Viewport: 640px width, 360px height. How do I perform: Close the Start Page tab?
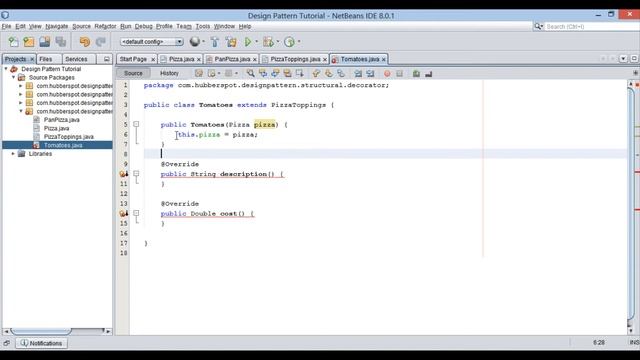pos(153,60)
